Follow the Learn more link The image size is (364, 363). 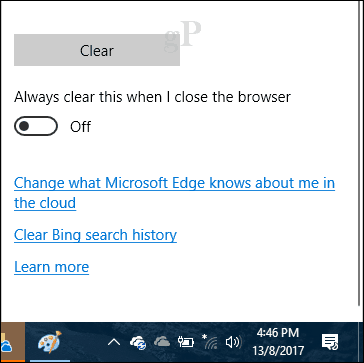[51, 267]
